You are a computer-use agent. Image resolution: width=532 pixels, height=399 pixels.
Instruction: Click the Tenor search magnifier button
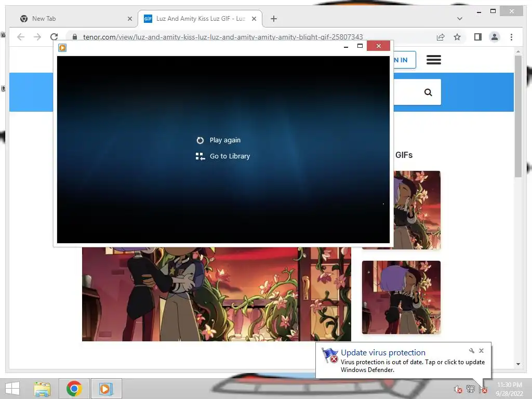coord(428,92)
